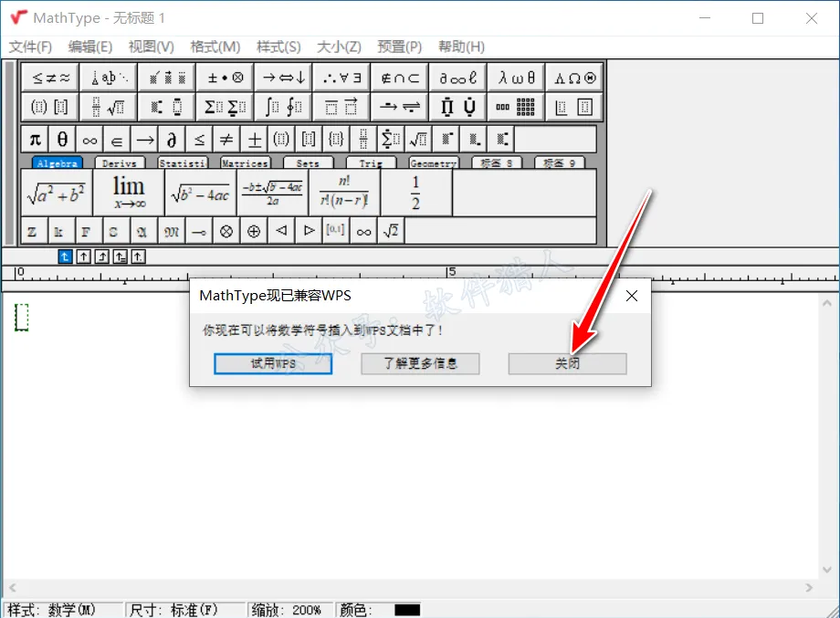Open the miscellaneous symbols palette (∂∞ℓ)
Image resolution: width=840 pixels, height=618 pixels.
pyautogui.click(x=458, y=79)
